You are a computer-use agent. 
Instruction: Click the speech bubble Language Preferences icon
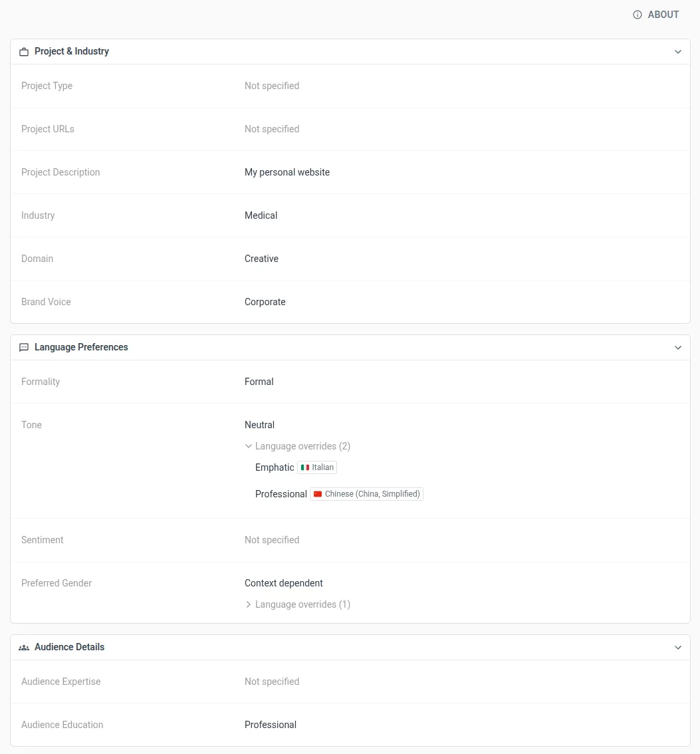24,348
